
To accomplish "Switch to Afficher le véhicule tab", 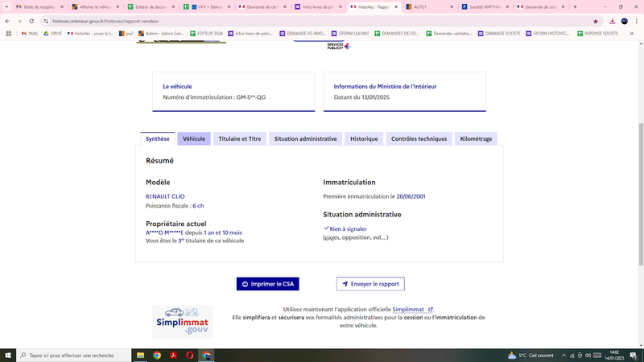I will [95, 7].
